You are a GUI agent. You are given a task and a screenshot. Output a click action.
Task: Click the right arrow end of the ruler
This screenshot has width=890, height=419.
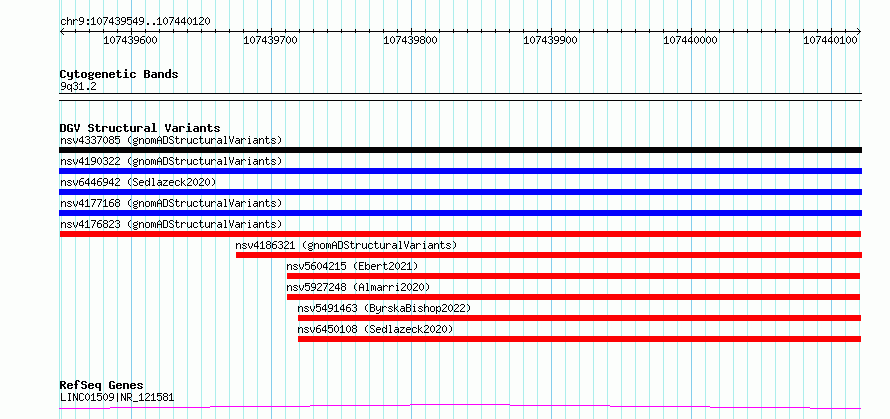click(859, 32)
